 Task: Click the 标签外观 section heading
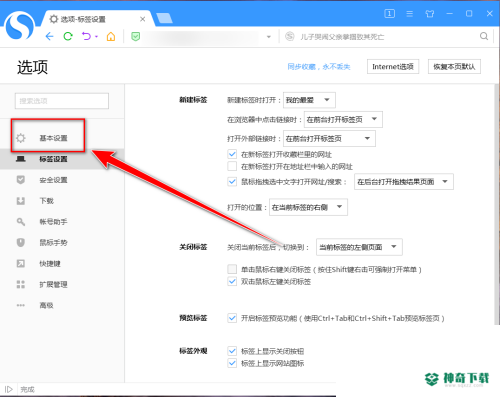(x=193, y=351)
